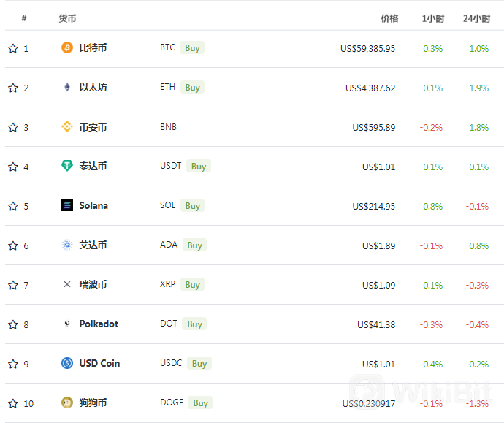Toggle favorite star for row 5 Solana
The width and height of the screenshot is (504, 423).
(13, 206)
